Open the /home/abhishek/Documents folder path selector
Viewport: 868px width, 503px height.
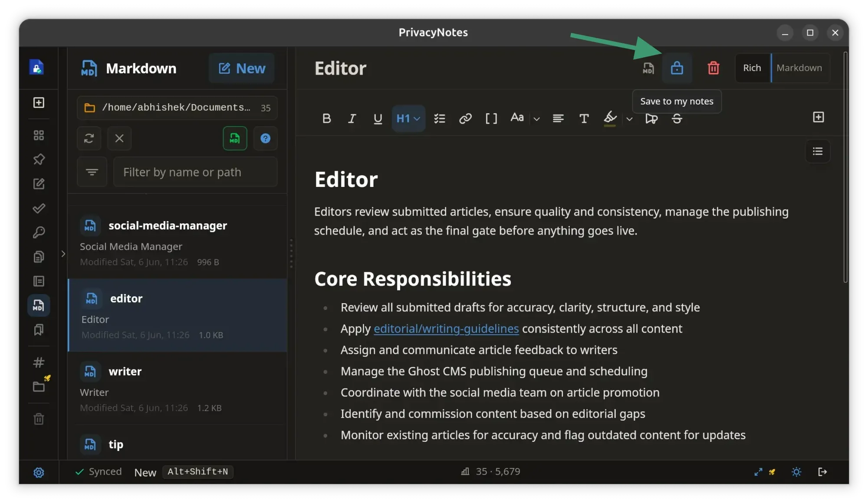pos(177,108)
